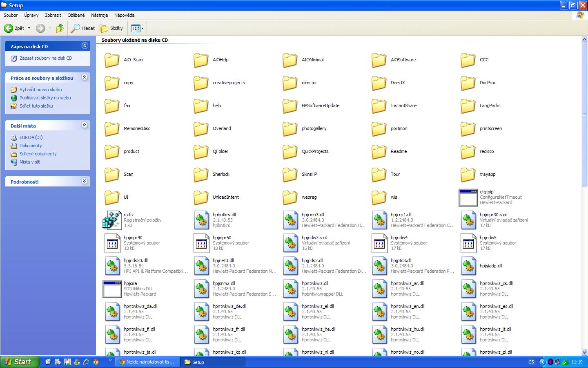The image size is (588, 368).
Task: Click the Windows Start button
Action: point(20,362)
